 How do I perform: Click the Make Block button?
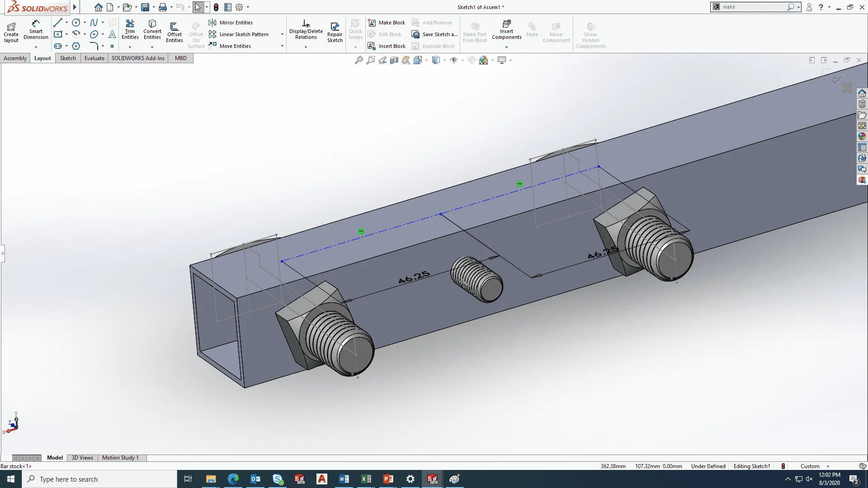387,23
